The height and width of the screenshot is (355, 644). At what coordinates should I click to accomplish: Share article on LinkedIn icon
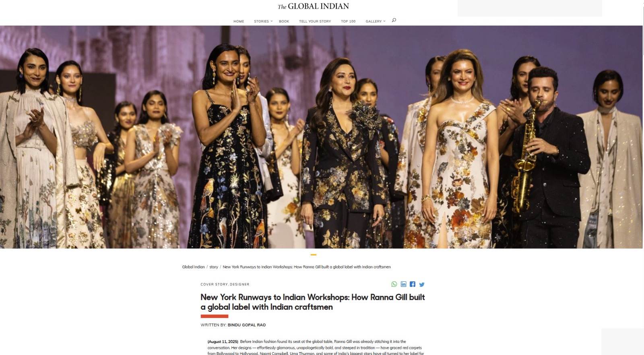pos(403,284)
